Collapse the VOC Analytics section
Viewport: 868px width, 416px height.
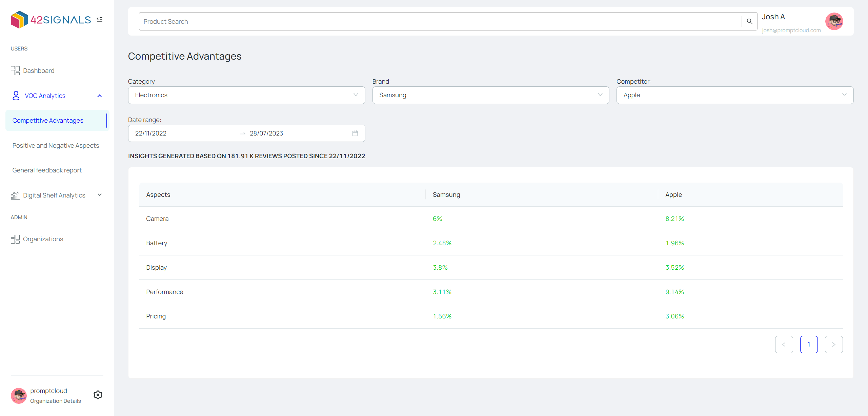99,96
